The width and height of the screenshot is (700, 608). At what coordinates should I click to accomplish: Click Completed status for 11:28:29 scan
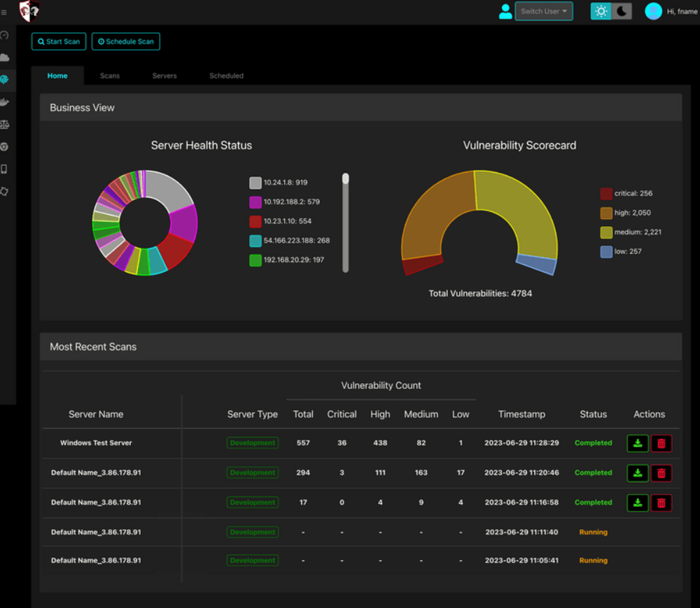point(594,443)
